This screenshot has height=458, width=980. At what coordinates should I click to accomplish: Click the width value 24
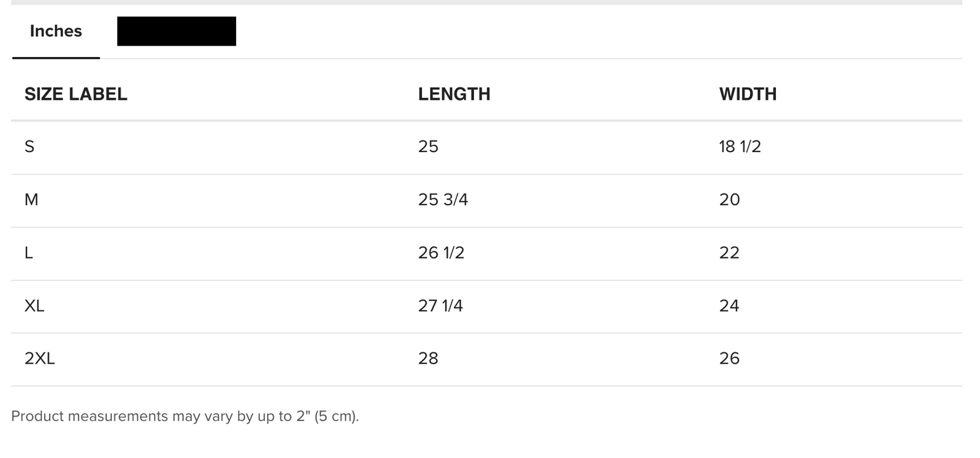[x=729, y=305]
